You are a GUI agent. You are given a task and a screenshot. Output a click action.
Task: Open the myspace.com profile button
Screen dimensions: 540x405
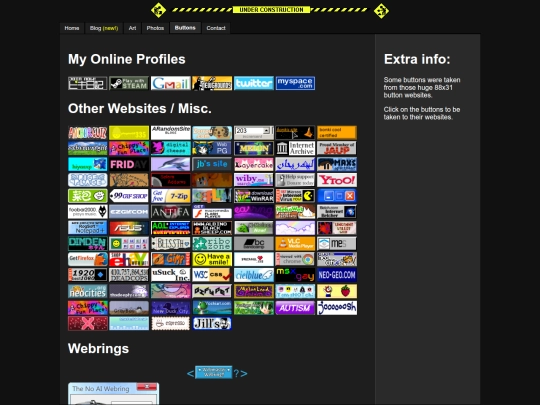(295, 83)
